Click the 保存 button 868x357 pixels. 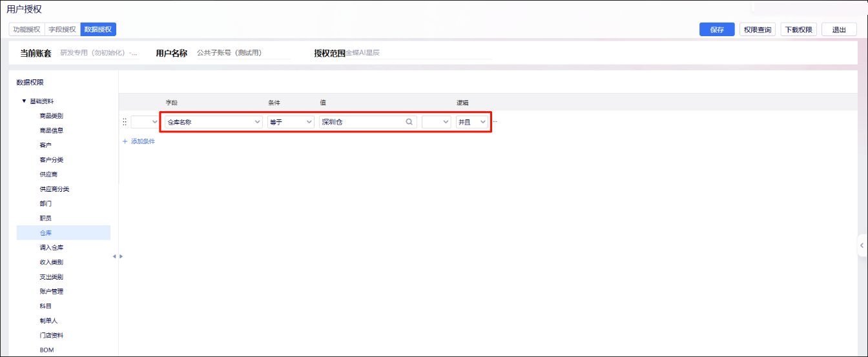point(717,30)
